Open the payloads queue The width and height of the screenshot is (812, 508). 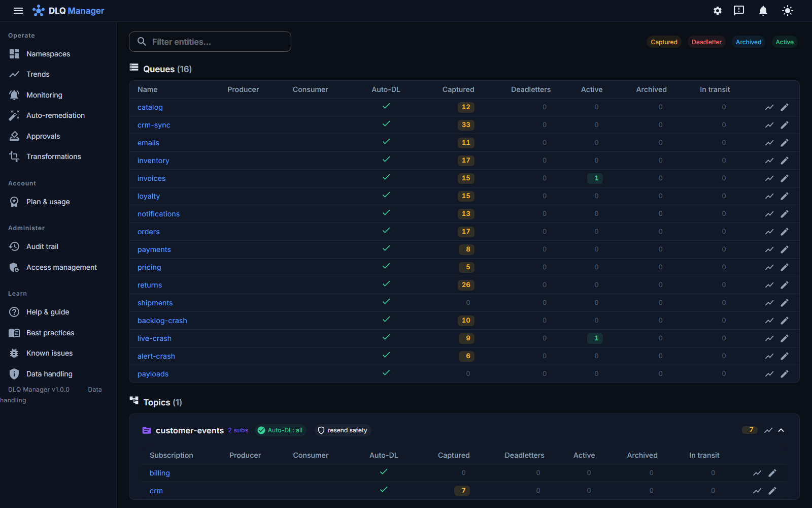click(153, 374)
